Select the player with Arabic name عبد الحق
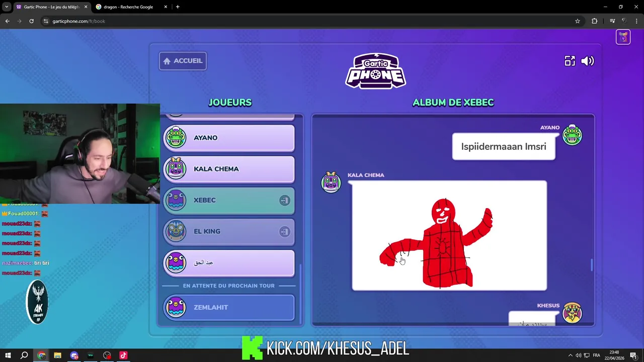644x362 pixels. [x=229, y=262]
